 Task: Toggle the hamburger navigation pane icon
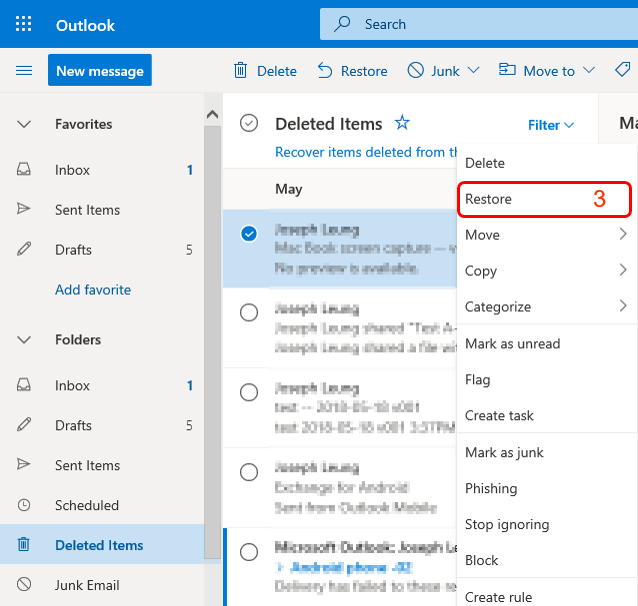pyautogui.click(x=24, y=70)
